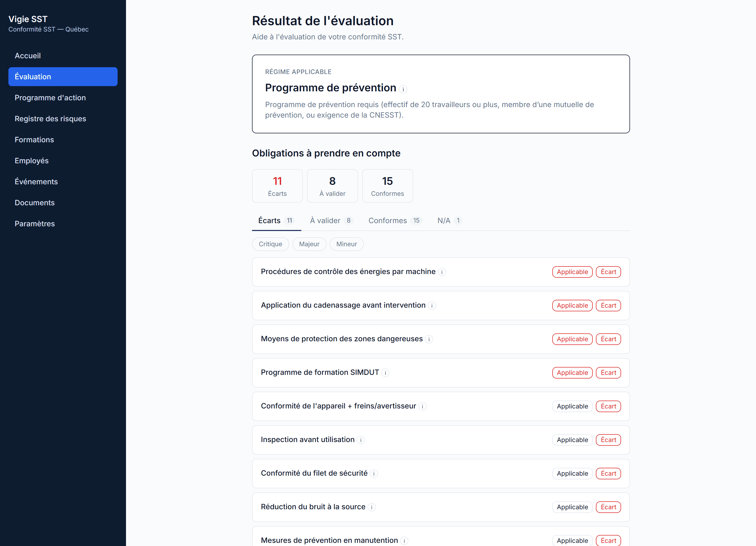Open the N/A tab
The height and width of the screenshot is (546, 756).
pos(449,220)
